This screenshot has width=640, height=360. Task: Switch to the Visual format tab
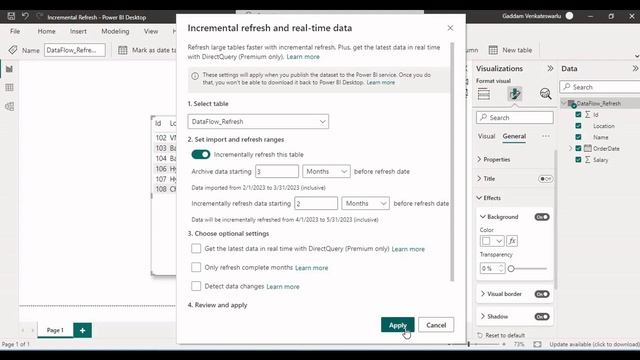487,136
